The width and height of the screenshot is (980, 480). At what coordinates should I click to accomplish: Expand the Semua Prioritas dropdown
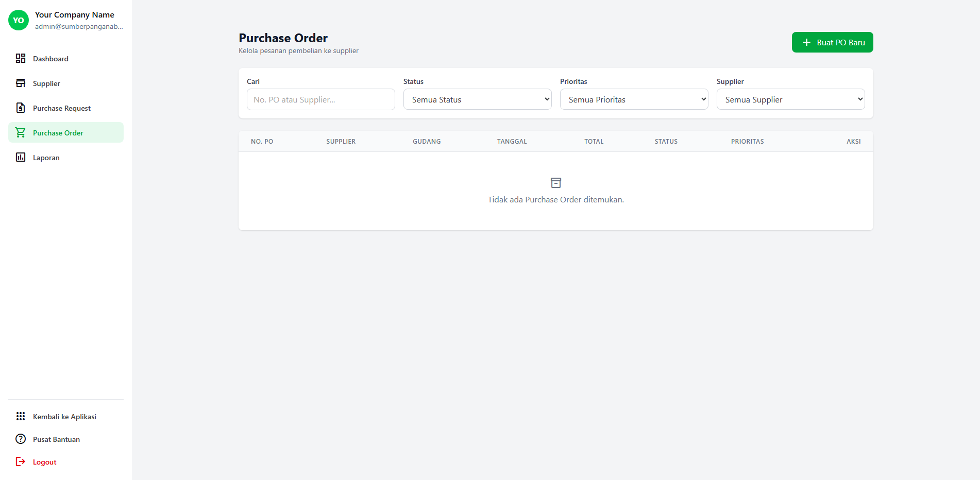pos(634,99)
